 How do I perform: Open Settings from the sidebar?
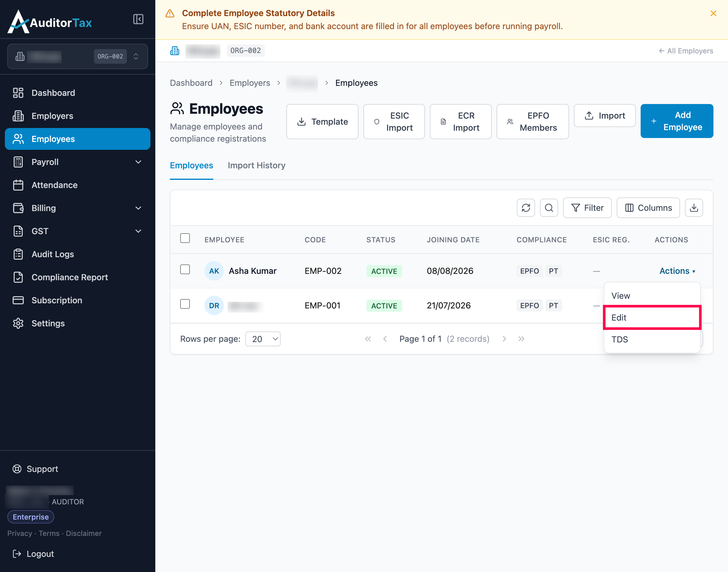point(78,323)
